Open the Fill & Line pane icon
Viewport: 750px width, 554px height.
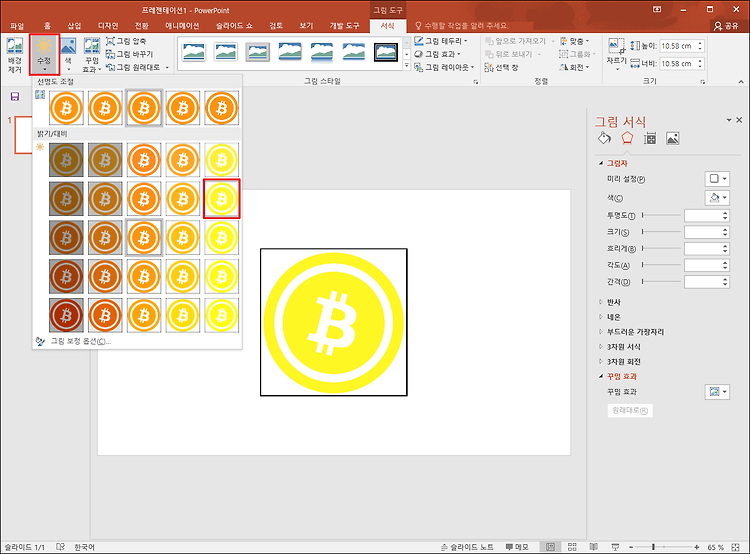click(605, 139)
